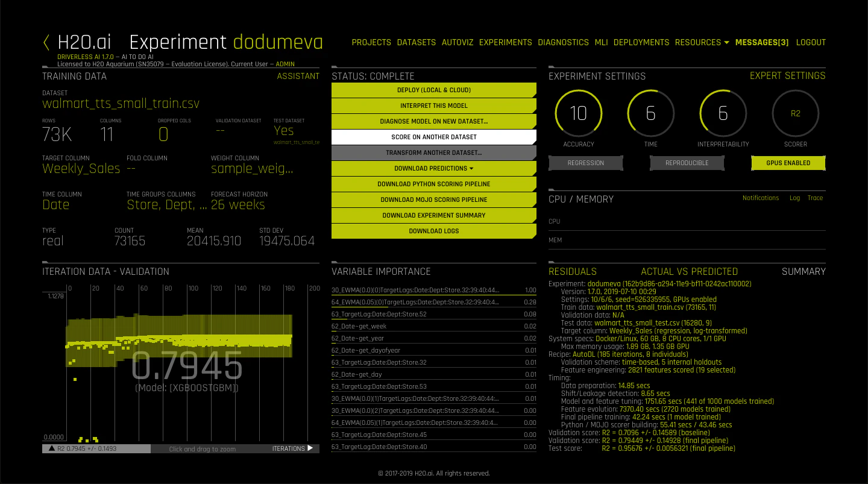Switch to the Residuals tab
This screenshot has width=868, height=484.
[573, 272]
